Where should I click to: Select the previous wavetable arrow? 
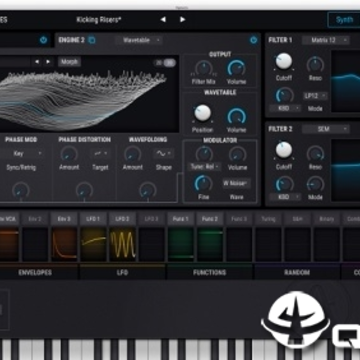click(x=37, y=62)
